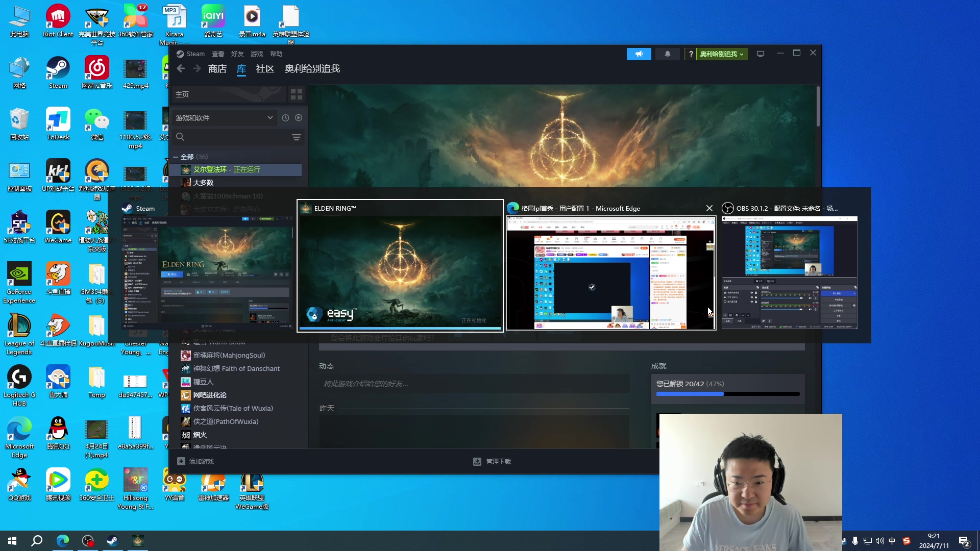This screenshot has width=980, height=551.
Task: Open WeChat (微信) desktop icon
Action: click(x=97, y=124)
